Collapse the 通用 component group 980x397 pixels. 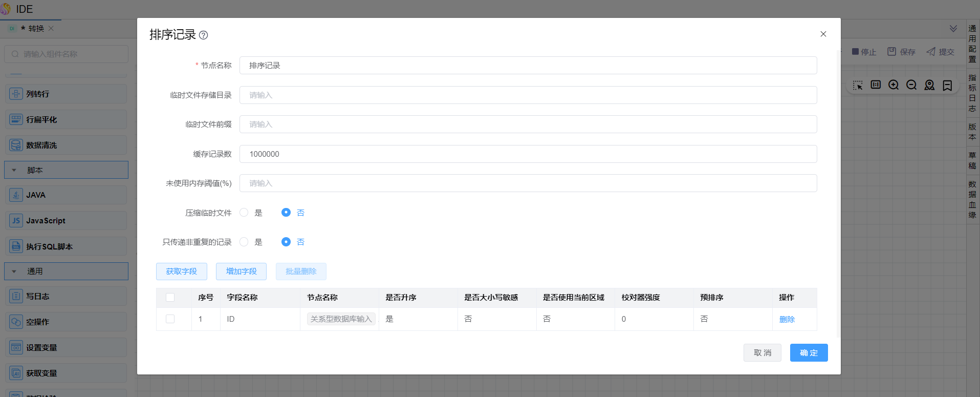coord(14,271)
